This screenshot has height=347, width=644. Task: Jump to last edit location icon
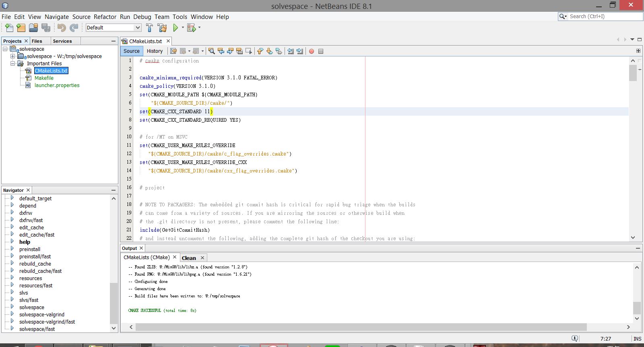point(173,51)
